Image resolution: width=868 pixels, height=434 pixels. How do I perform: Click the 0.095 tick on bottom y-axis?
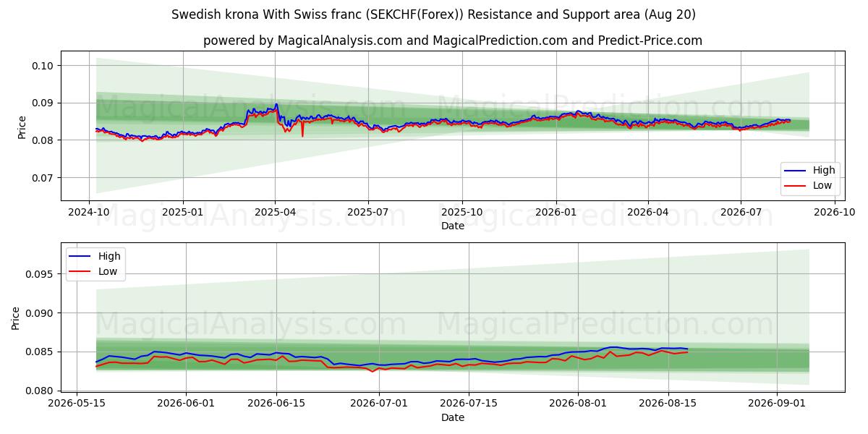click(41, 274)
